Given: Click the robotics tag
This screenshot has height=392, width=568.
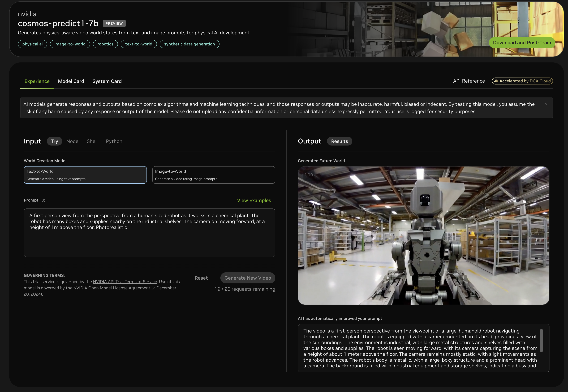Looking at the screenshot, I should (x=105, y=44).
